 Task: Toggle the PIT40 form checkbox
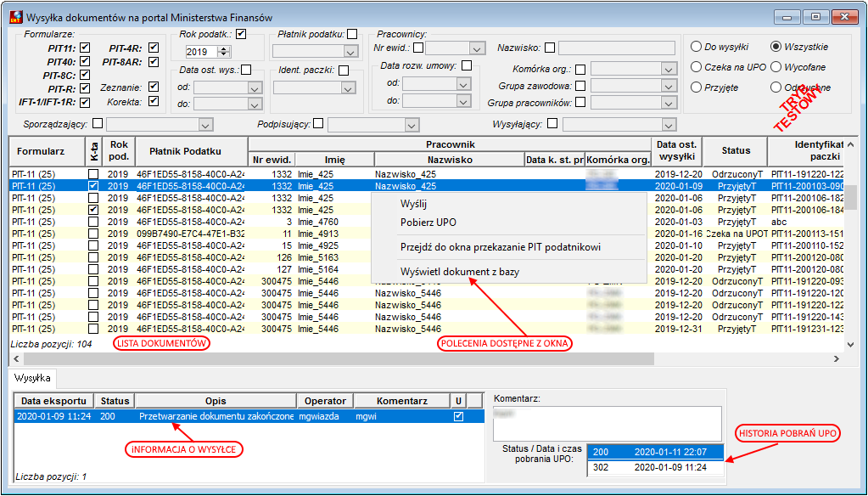(x=85, y=61)
